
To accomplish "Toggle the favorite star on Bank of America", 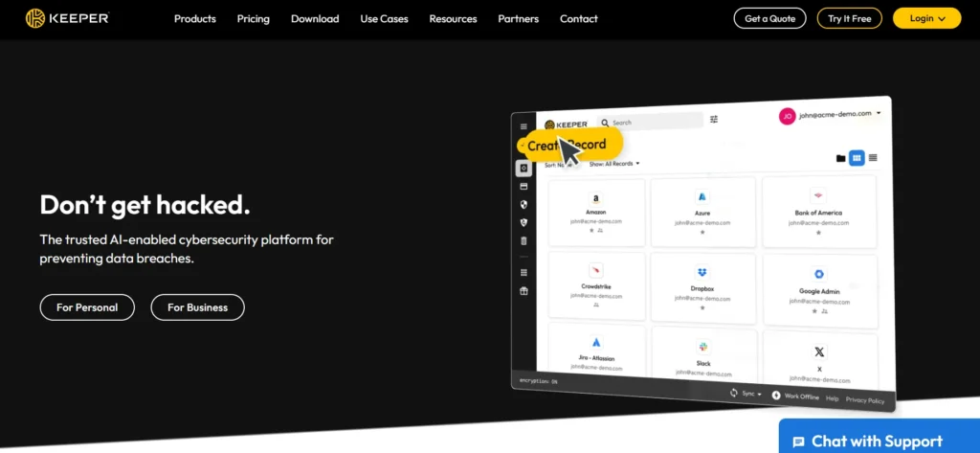I will point(818,232).
